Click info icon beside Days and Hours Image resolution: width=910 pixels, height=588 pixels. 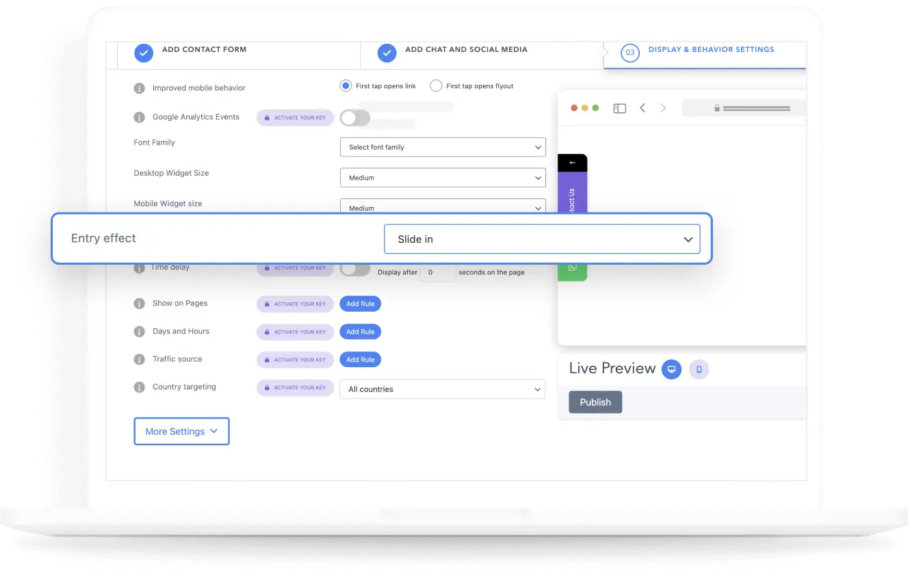139,332
